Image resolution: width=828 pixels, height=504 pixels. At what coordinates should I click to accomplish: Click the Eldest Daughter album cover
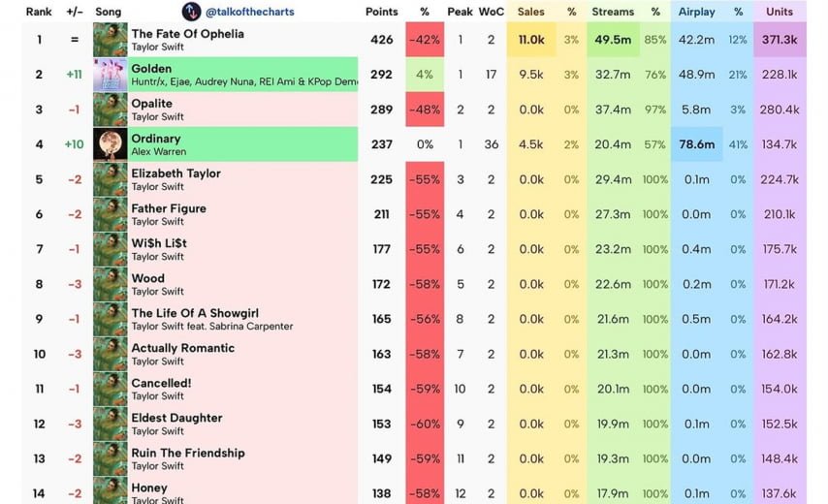click(x=110, y=424)
